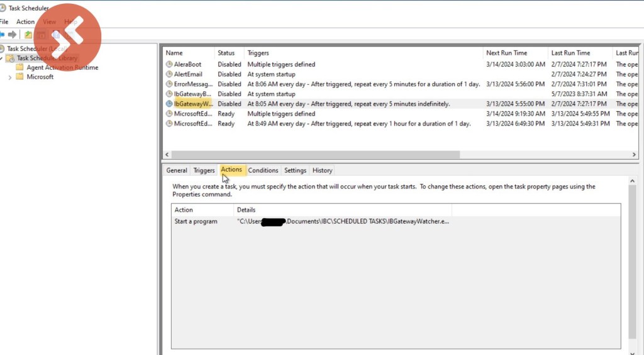Open the Agent Activation Runtime folder
Screen dimensions: 644x355
tap(62, 67)
